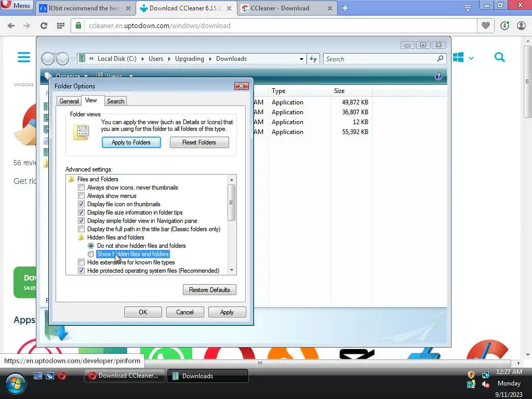Switch to the General tab
Image resolution: width=532 pixels, height=399 pixels.
point(69,101)
